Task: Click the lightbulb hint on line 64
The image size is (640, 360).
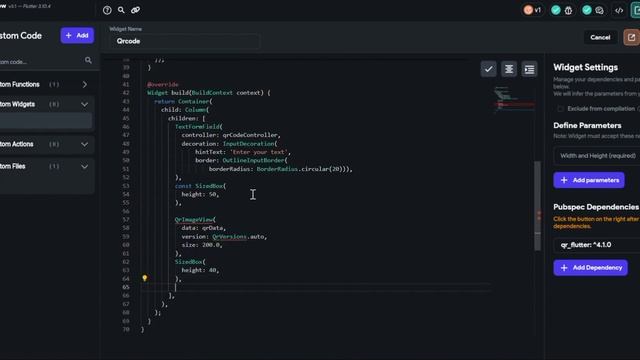Action: pyautogui.click(x=144, y=278)
